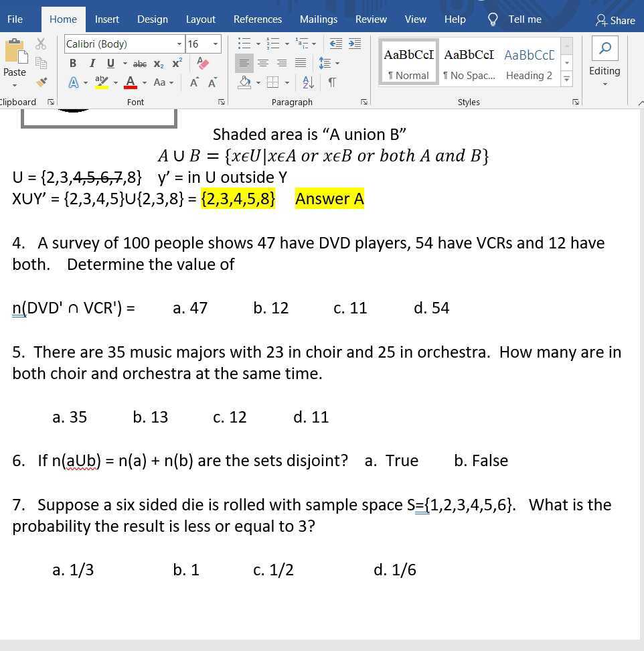Toggle Align Right paragraph alignment
Screen dimensions: 644x651
(x=282, y=63)
